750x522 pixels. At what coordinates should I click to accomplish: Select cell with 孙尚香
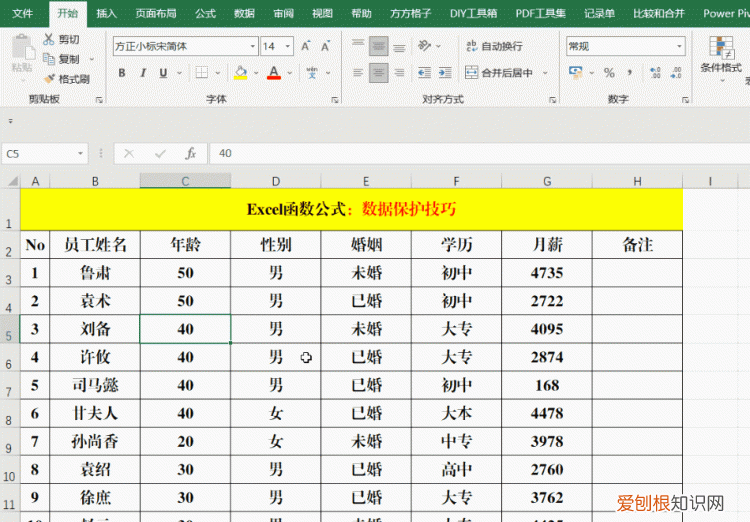pos(95,441)
